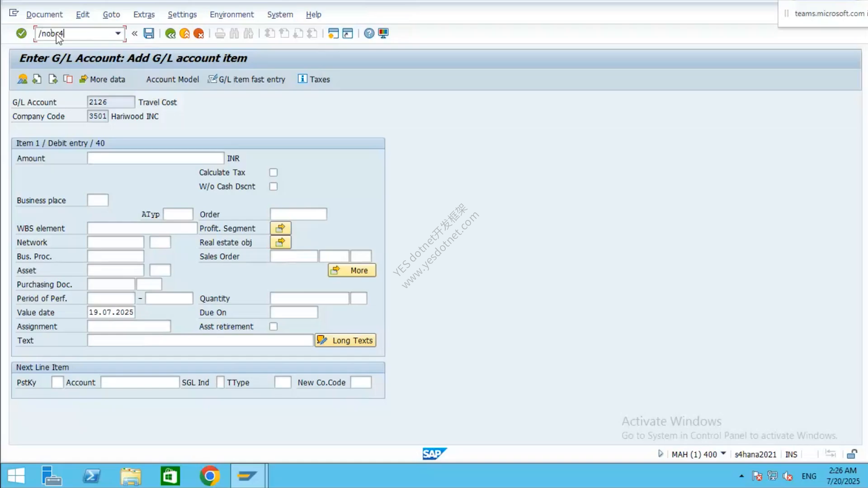Open the Extras menu
Viewport: 868px width, 488px height.
click(x=144, y=14)
